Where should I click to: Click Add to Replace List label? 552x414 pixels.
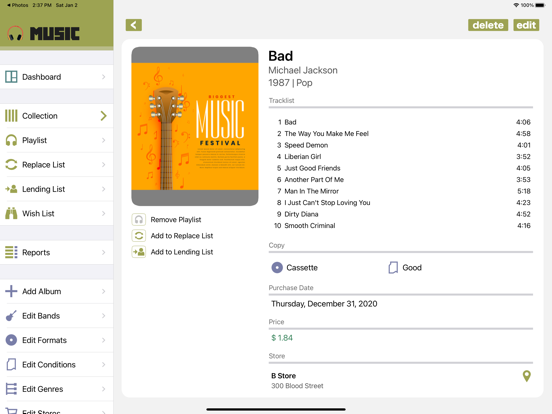pos(182,236)
